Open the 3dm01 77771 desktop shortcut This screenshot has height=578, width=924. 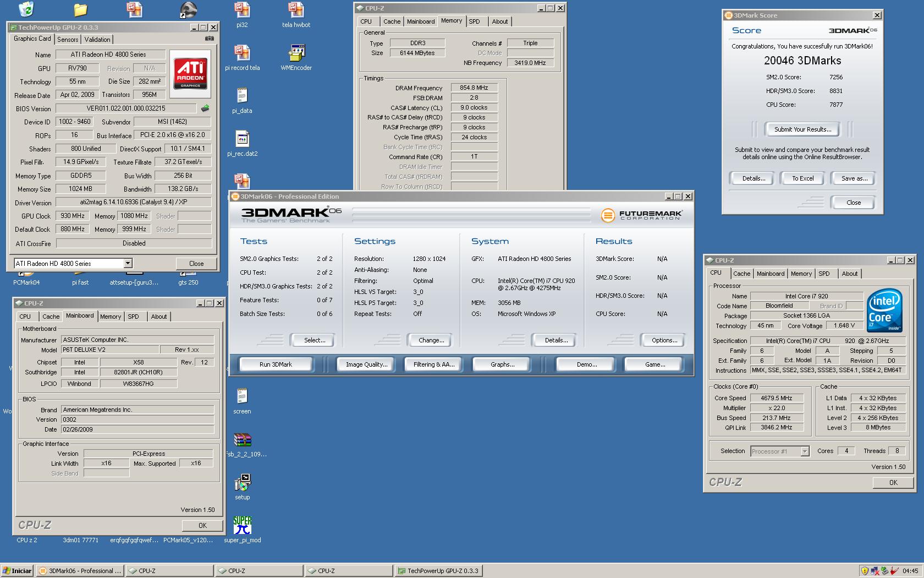(x=80, y=540)
